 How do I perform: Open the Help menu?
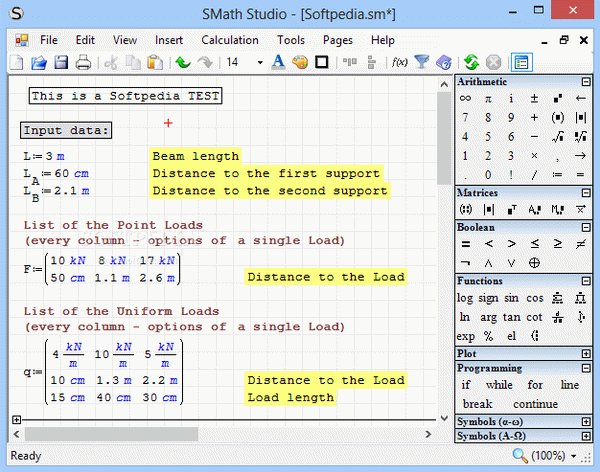click(383, 40)
